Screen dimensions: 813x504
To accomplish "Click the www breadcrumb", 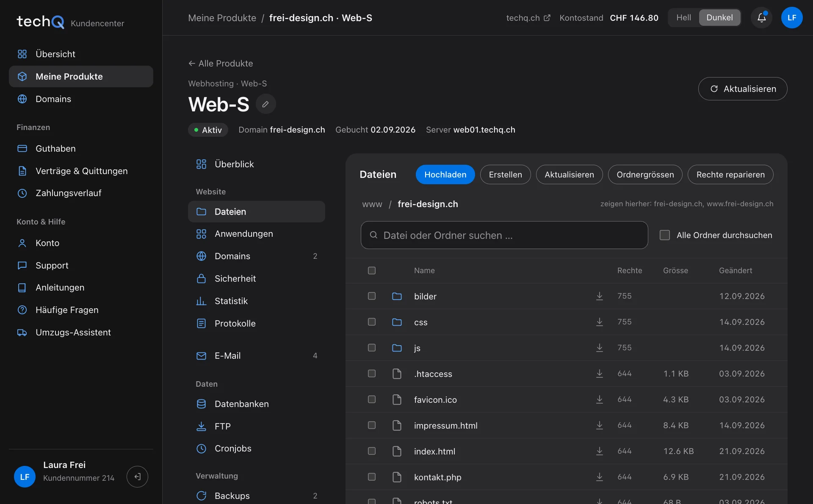I will click(x=372, y=204).
